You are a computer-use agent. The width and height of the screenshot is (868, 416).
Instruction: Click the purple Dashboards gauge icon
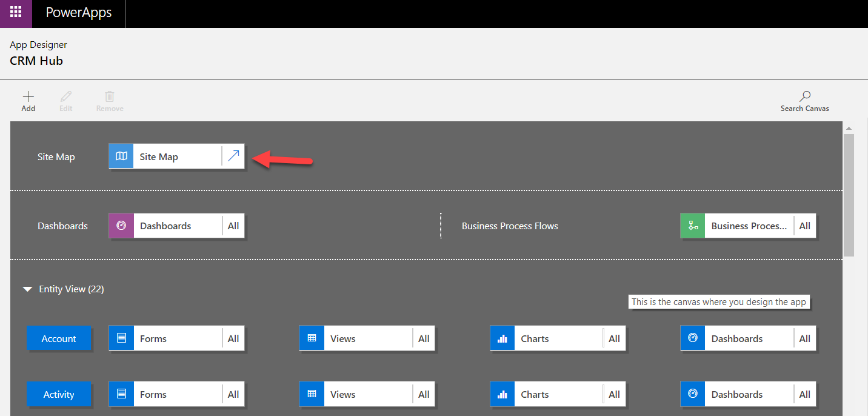click(121, 226)
